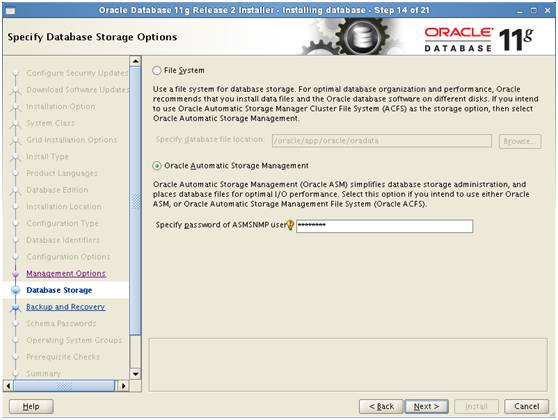Click the database file location field
Viewport: 558px width, 420px height.
click(x=382, y=141)
